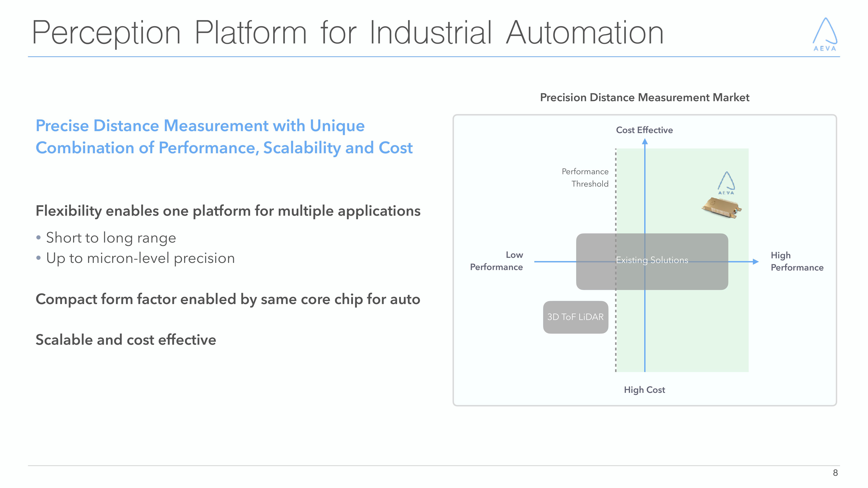Click 'Scalable and cost effective' text
The height and width of the screenshot is (488, 868).
coord(126,340)
